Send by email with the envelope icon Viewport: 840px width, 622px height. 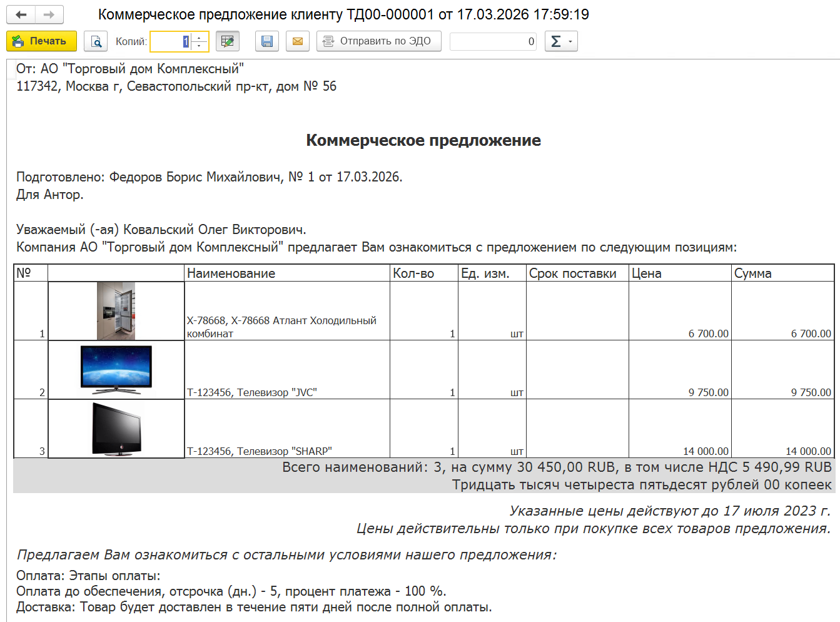click(298, 41)
